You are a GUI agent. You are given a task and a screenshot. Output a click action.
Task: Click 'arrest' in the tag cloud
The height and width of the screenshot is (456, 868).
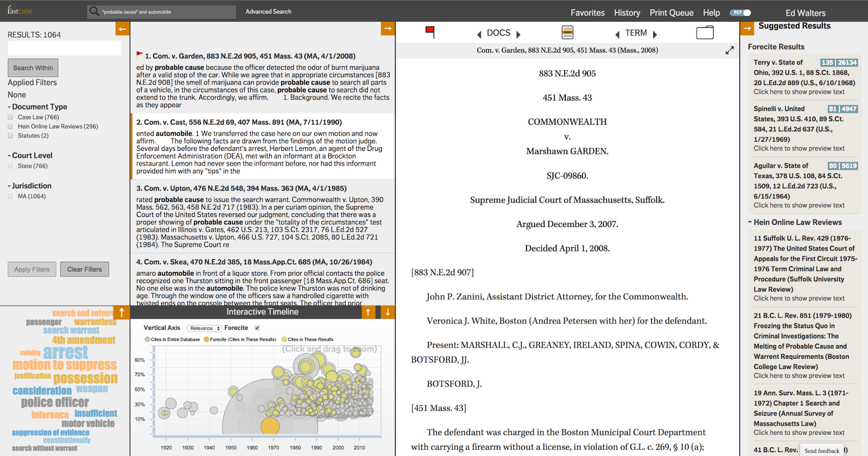66,352
